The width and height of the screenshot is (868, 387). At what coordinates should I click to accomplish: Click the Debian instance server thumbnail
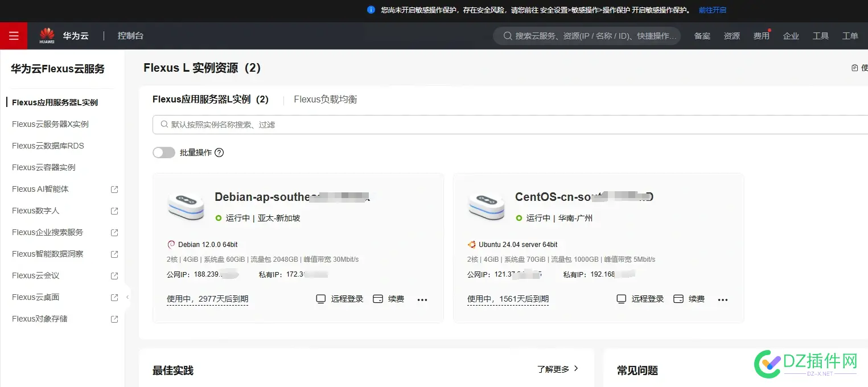coord(186,207)
